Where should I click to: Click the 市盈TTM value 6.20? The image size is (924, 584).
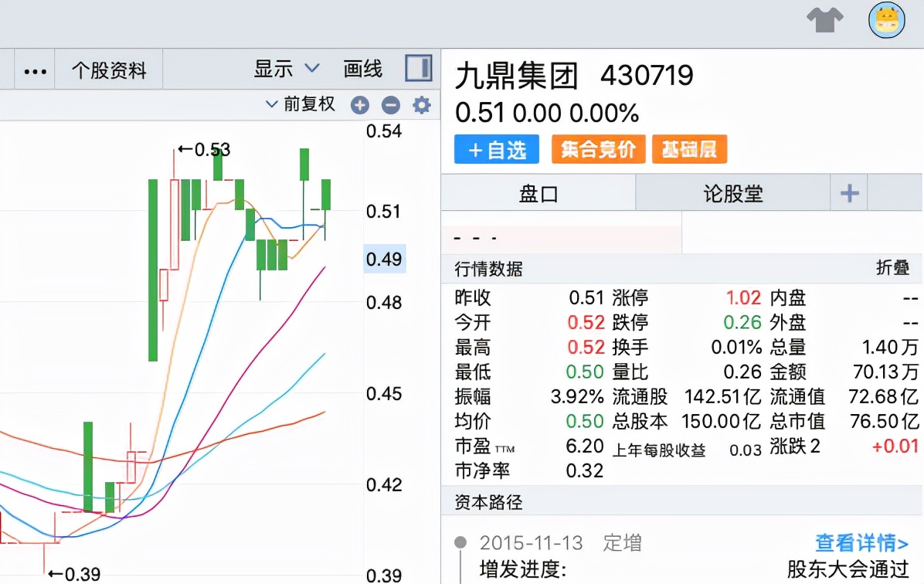585,446
